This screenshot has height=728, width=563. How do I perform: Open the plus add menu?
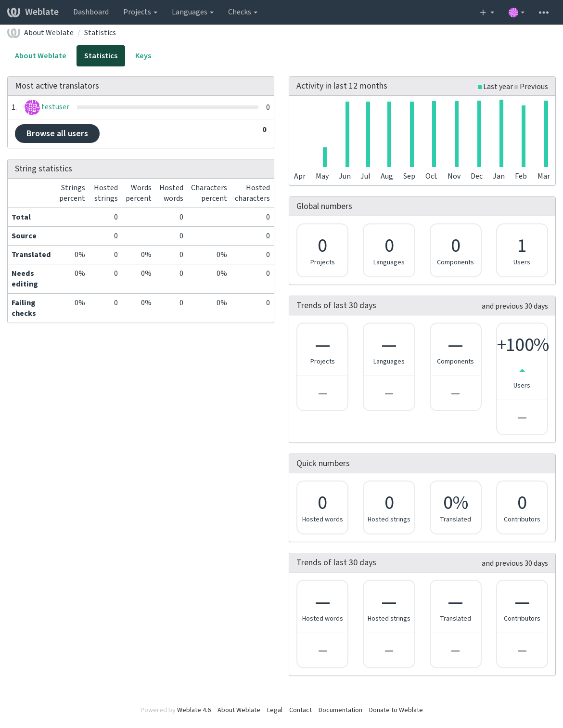click(487, 12)
